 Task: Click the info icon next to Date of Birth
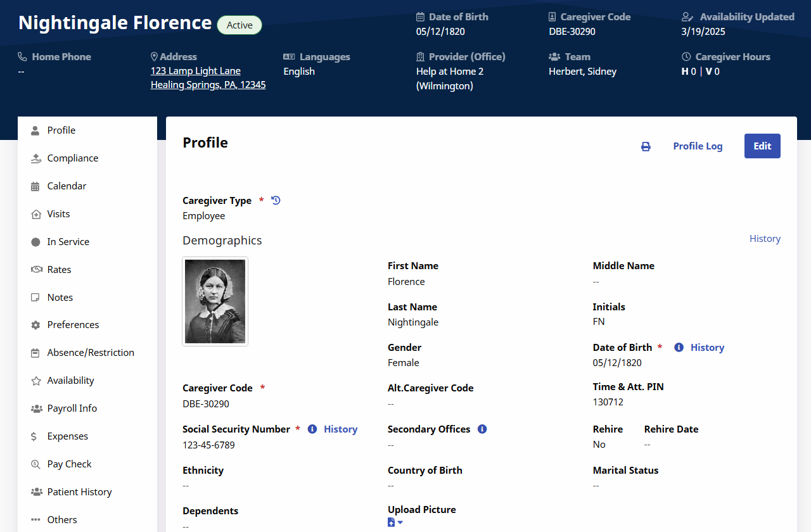point(679,347)
